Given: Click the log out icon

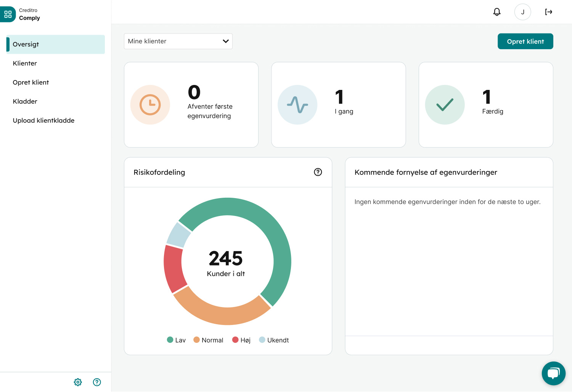Looking at the screenshot, I should coord(549,12).
